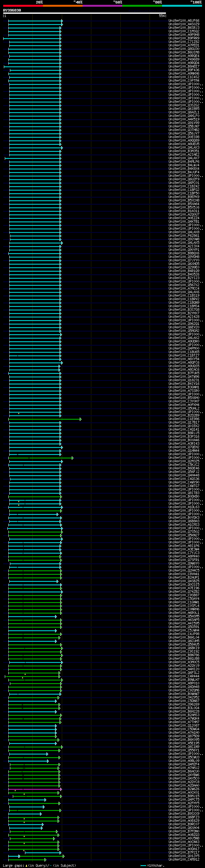This screenshot has width=205, height=868.
Task: Select label UniRef100_B2D2B9
Action: point(184,416)
